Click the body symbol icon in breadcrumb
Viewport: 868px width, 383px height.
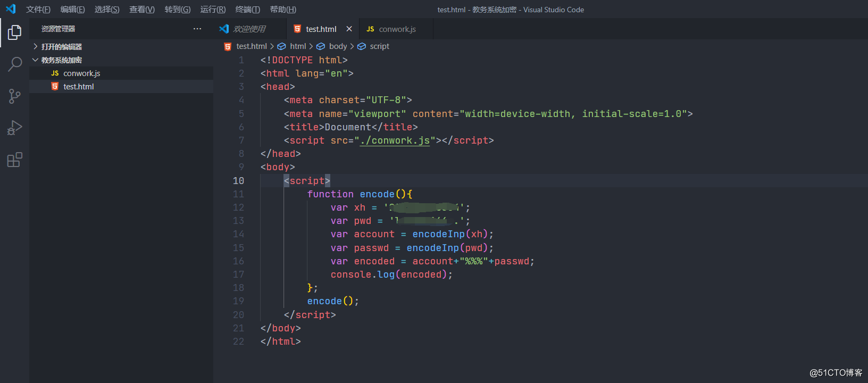pyautogui.click(x=321, y=46)
